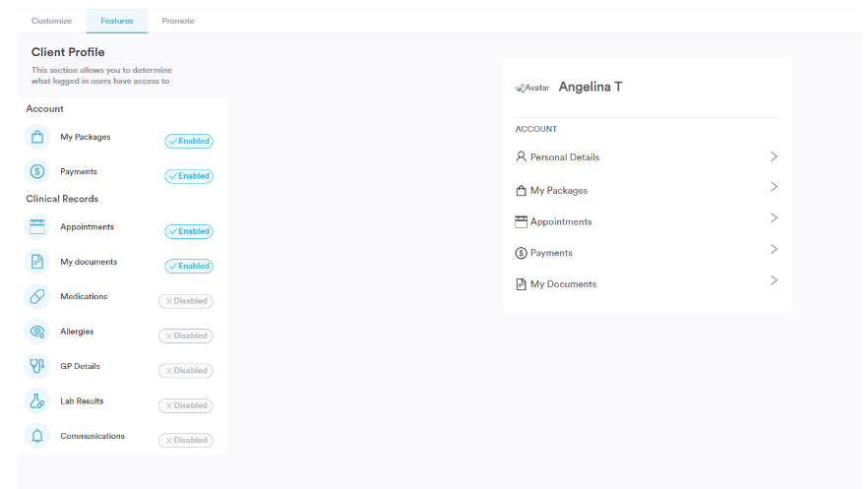The width and height of the screenshot is (868, 489).
Task: Click the My documents file icon
Action: click(37, 263)
